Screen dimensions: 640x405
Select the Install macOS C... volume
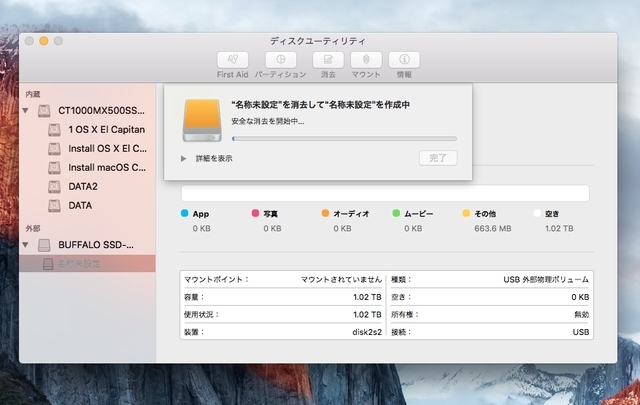106,167
